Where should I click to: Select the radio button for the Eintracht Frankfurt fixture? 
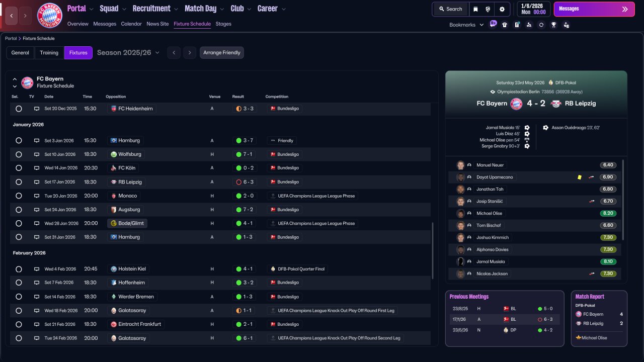pyautogui.click(x=19, y=324)
